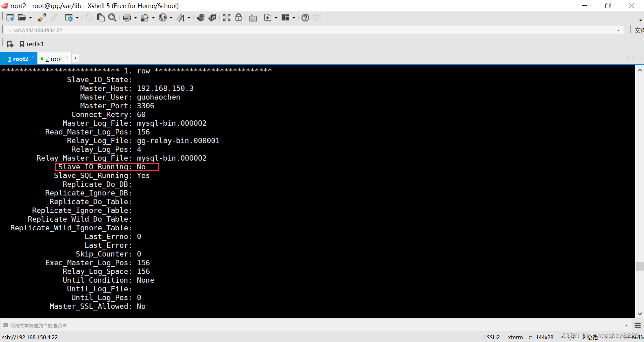Click the Slave_SQL_Running: Yes line

[102, 176]
